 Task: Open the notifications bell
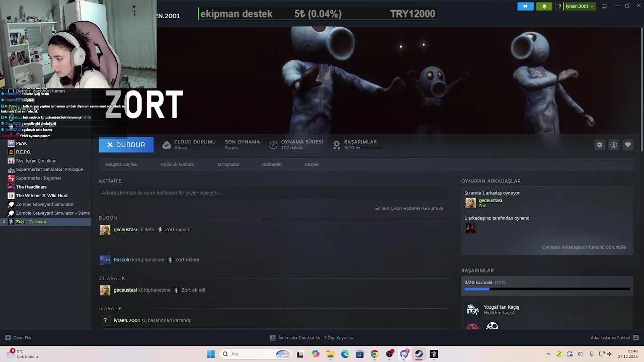pos(544,6)
